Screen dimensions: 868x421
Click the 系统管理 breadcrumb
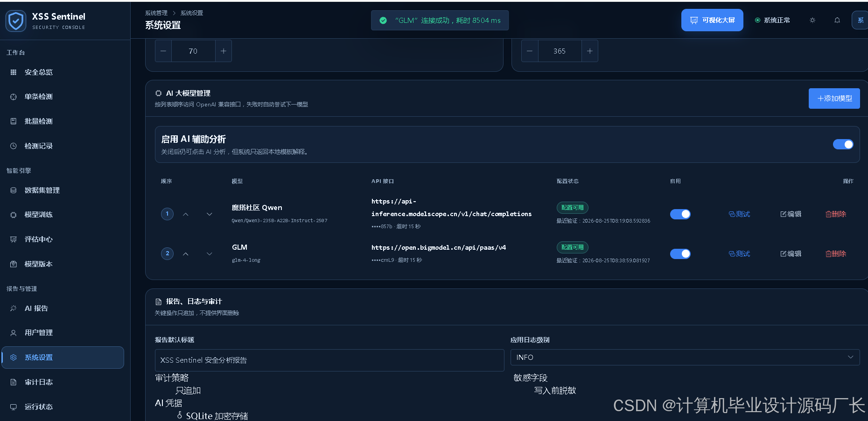pos(156,13)
